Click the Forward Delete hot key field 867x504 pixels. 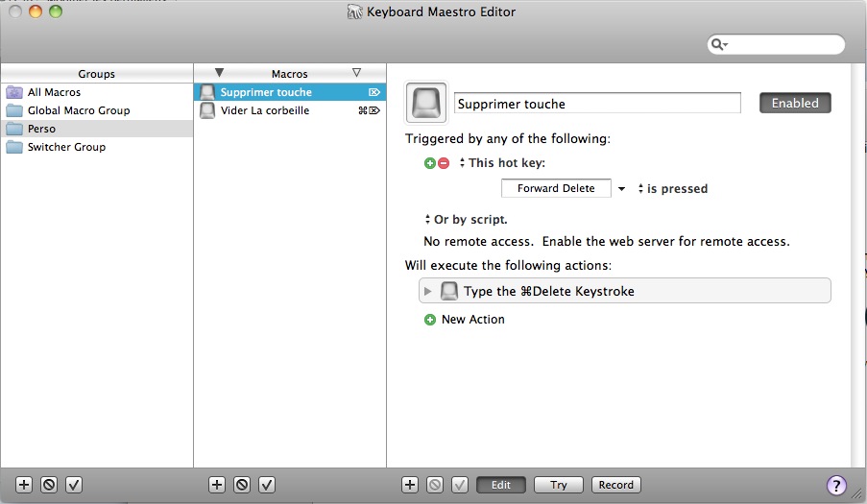[x=556, y=188]
